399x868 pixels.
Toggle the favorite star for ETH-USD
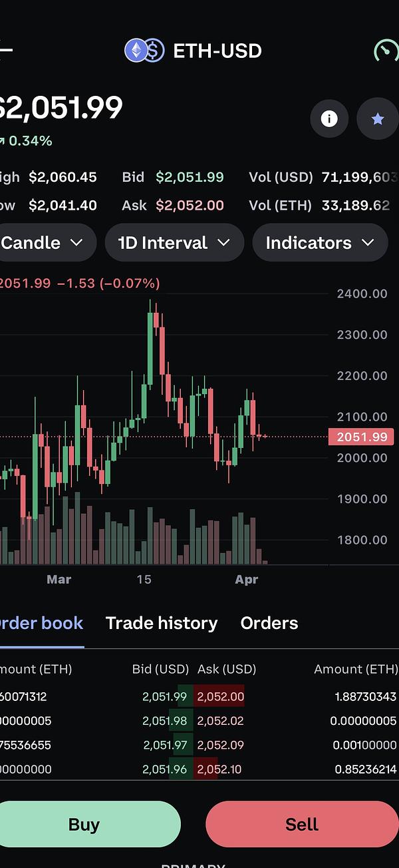click(377, 119)
